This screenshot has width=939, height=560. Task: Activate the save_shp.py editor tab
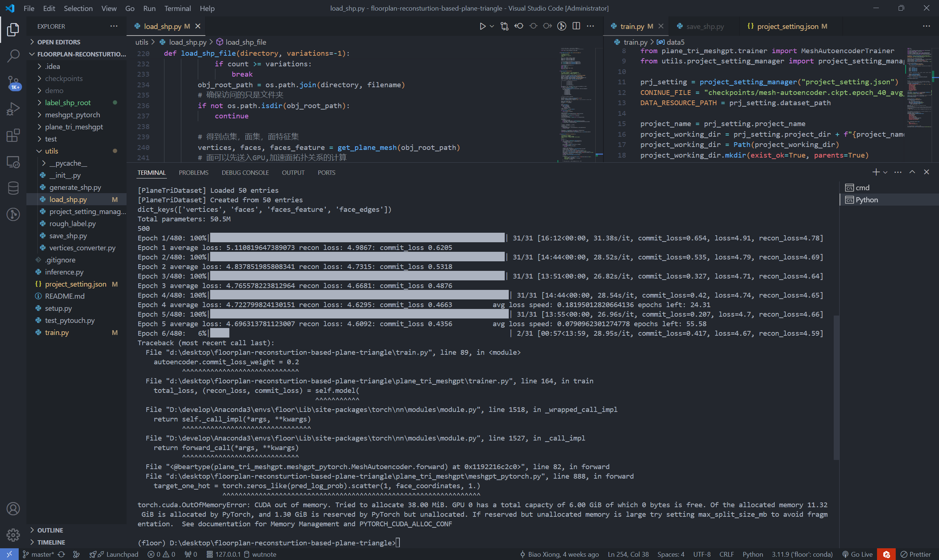coord(705,26)
